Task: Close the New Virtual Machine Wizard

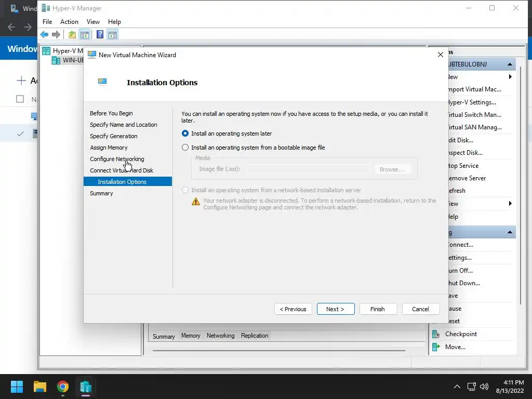Action: tap(441, 55)
